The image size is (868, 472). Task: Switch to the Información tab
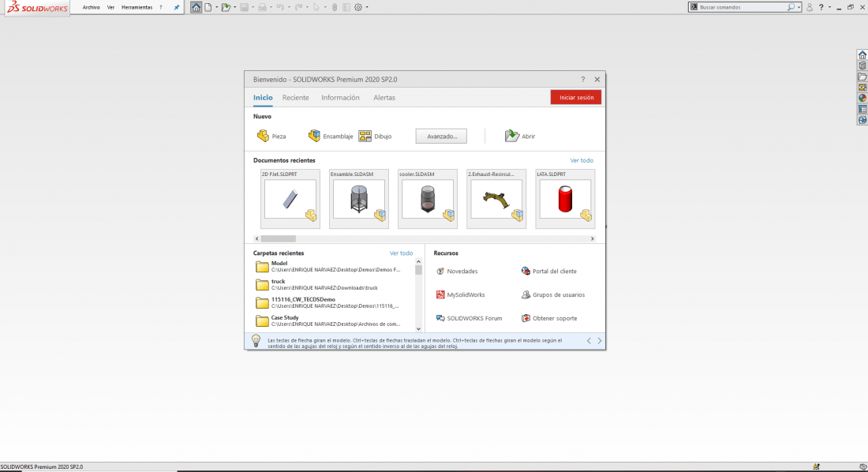coord(340,98)
